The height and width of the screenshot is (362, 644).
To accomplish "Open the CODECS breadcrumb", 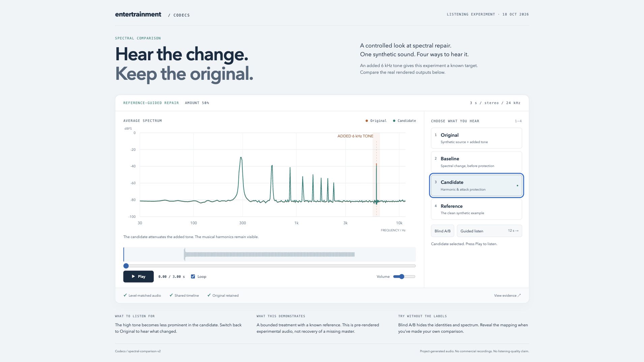I will point(181,15).
